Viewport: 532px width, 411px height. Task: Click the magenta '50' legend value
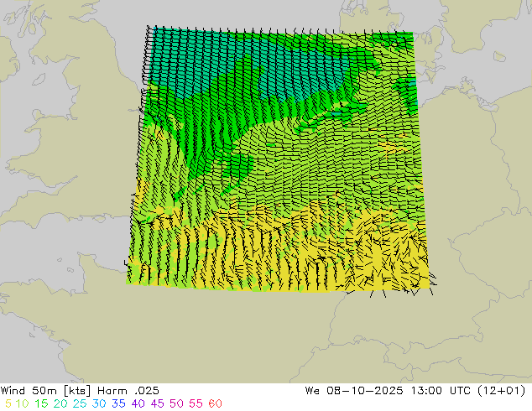(x=176, y=403)
